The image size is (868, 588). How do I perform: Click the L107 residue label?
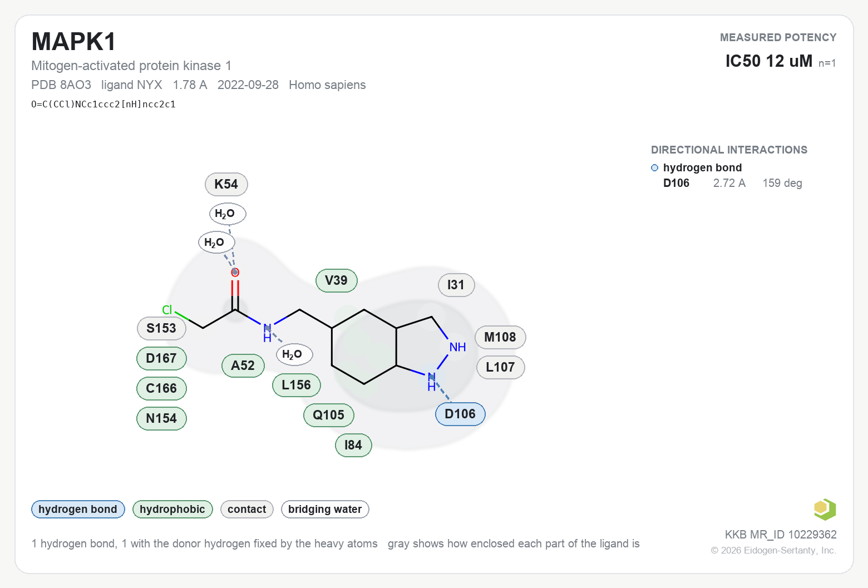[500, 367]
